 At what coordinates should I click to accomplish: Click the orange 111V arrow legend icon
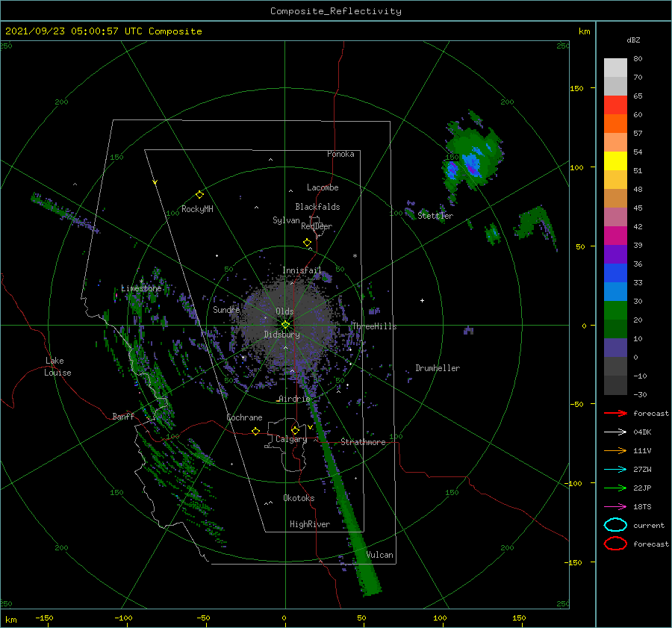click(615, 450)
